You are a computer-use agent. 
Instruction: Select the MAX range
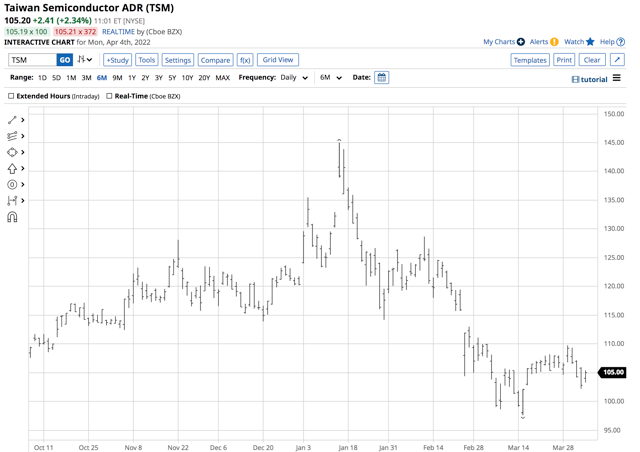(222, 78)
